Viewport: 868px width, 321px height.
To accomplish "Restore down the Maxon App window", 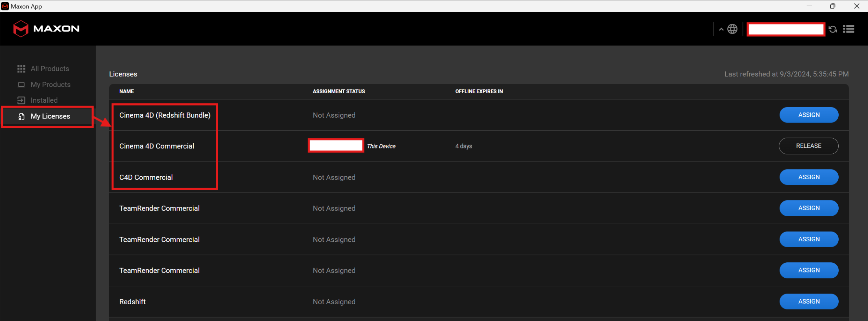I will (x=833, y=6).
